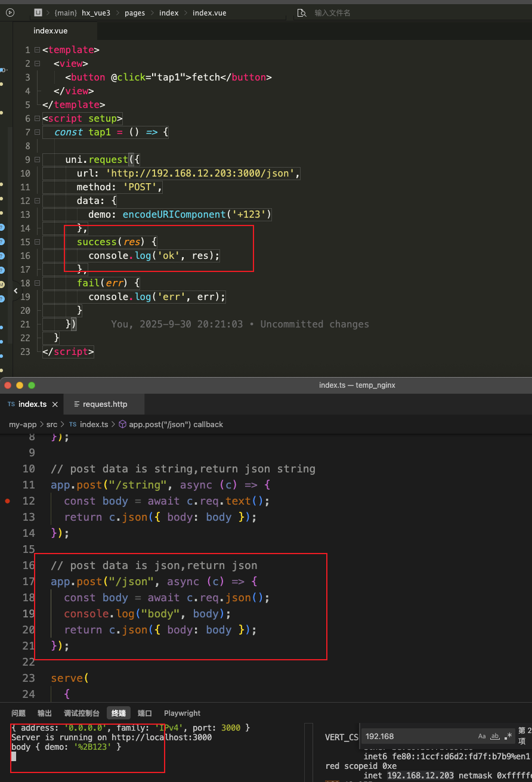Click the symbol icon before app.post callback breadcrumb
The image size is (532, 782).
click(x=122, y=425)
